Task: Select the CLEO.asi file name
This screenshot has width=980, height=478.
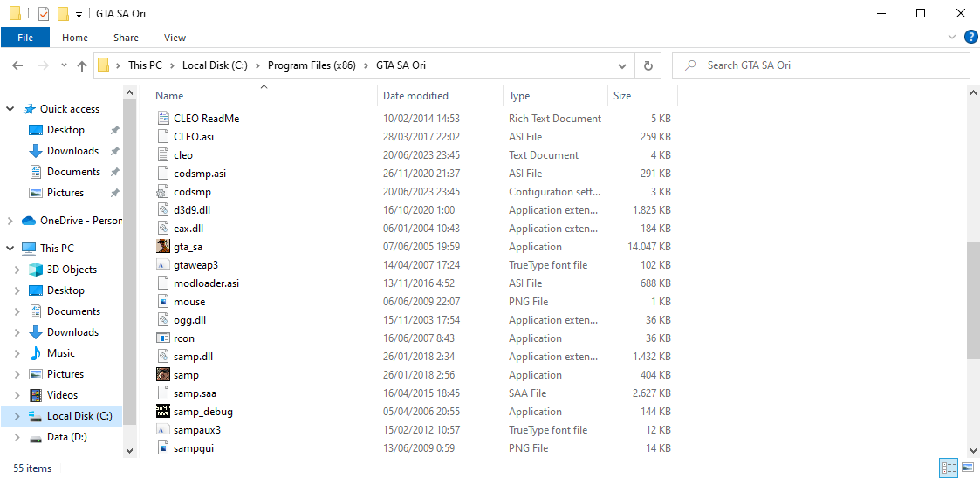Action: [195, 136]
